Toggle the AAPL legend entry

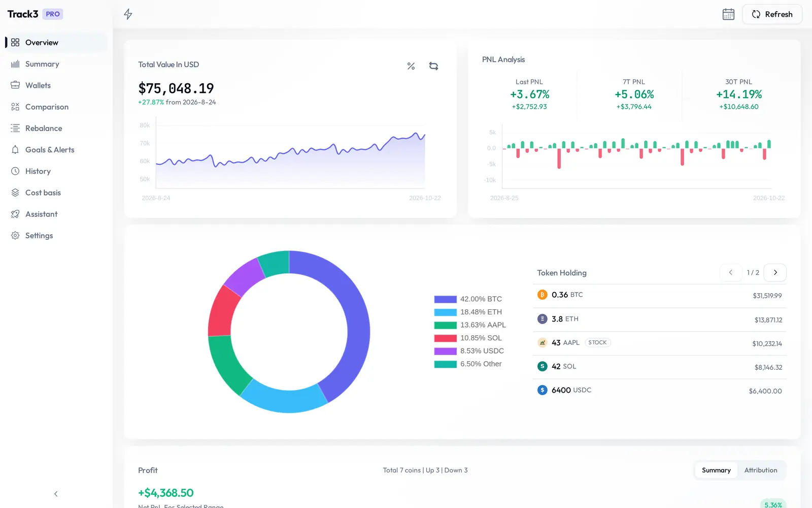point(470,325)
